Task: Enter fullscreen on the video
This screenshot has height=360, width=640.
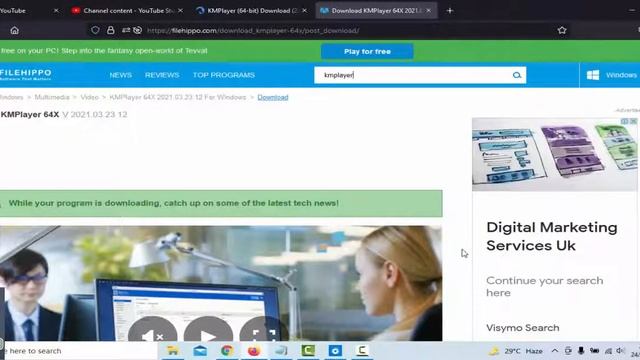Action: (264, 330)
